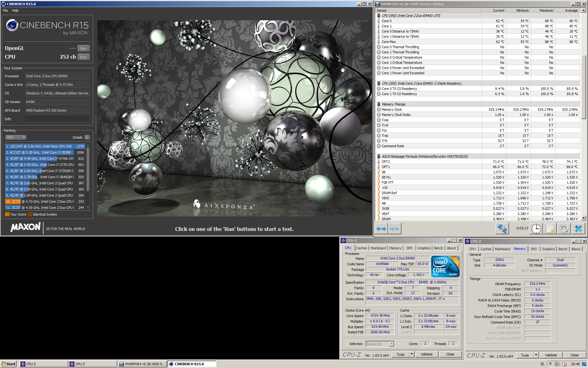588x368 pixels.
Task: Open Tools dropdown arrow in right CPU-Z
Action: point(536,355)
